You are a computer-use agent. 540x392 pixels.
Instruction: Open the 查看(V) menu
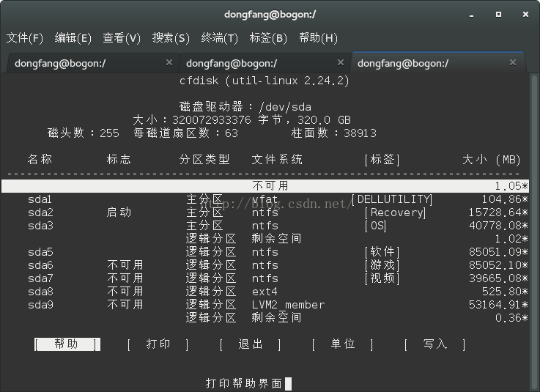coord(122,37)
